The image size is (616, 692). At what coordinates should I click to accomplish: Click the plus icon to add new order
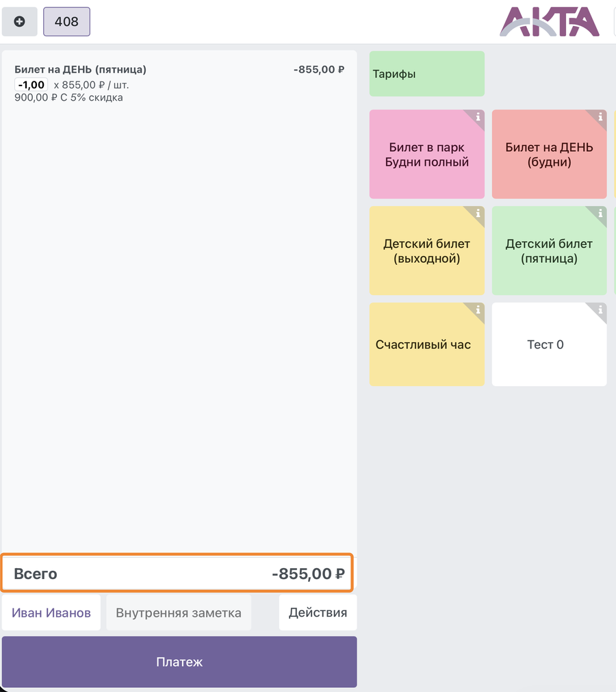click(19, 22)
